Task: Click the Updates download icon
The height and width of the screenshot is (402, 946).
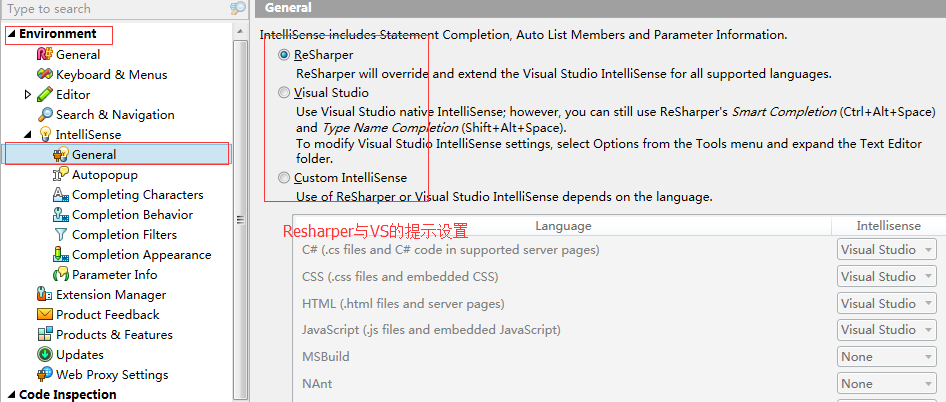Action: click(x=45, y=354)
